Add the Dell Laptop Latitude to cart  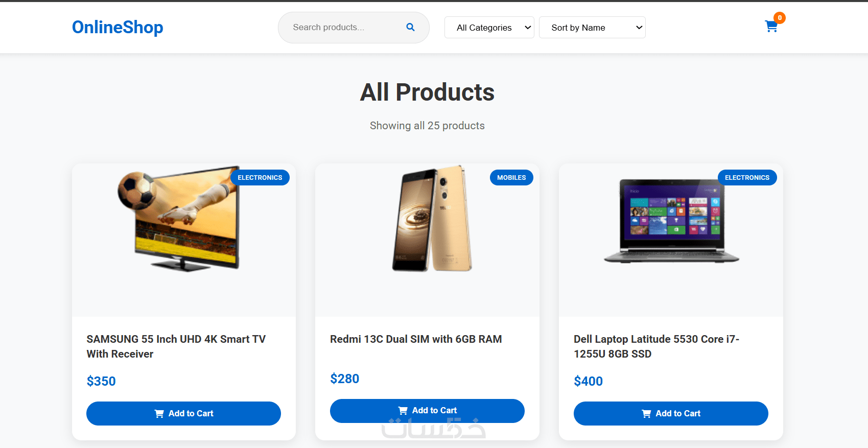pos(671,413)
